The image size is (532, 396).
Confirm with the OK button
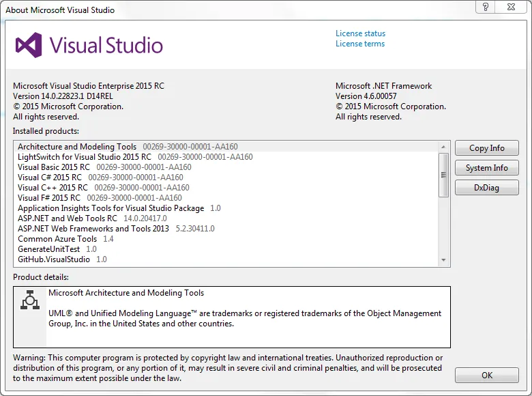point(486,376)
